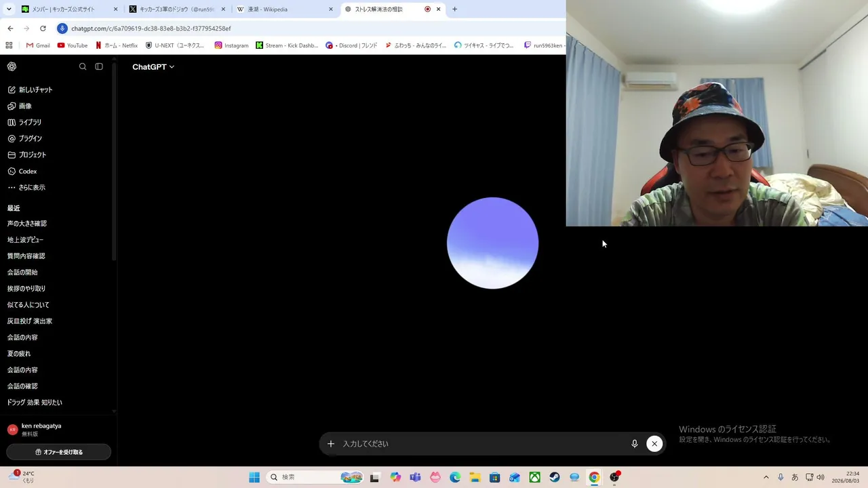The width and height of the screenshot is (868, 488).
Task: Open the chat titled 質問内容確認
Action: 26,256
